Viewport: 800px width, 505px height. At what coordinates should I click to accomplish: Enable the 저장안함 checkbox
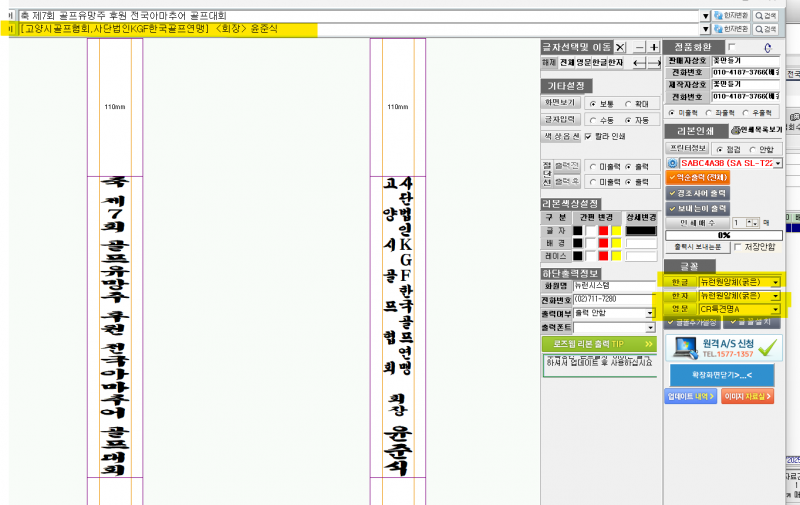point(738,247)
